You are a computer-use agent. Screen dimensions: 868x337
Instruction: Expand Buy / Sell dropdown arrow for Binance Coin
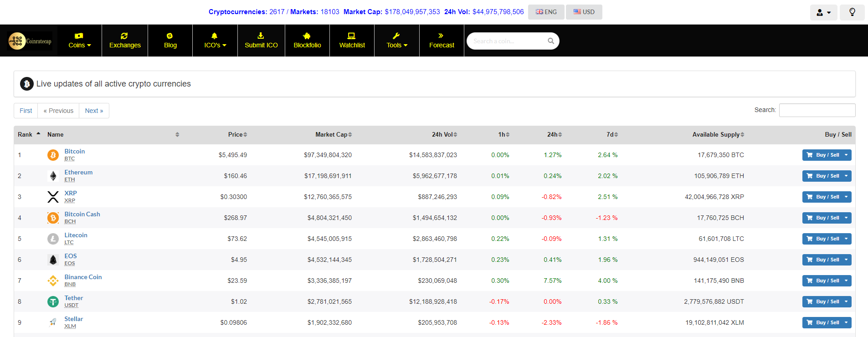point(847,281)
